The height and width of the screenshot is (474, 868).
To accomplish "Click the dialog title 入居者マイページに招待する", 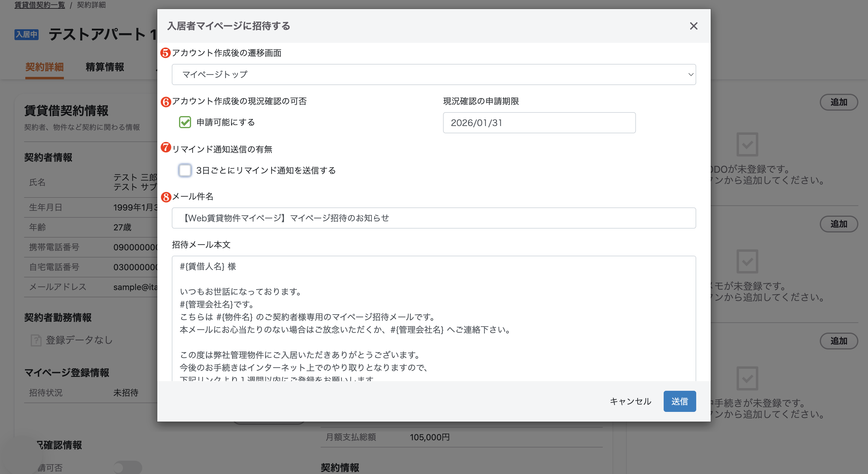I will click(x=228, y=26).
